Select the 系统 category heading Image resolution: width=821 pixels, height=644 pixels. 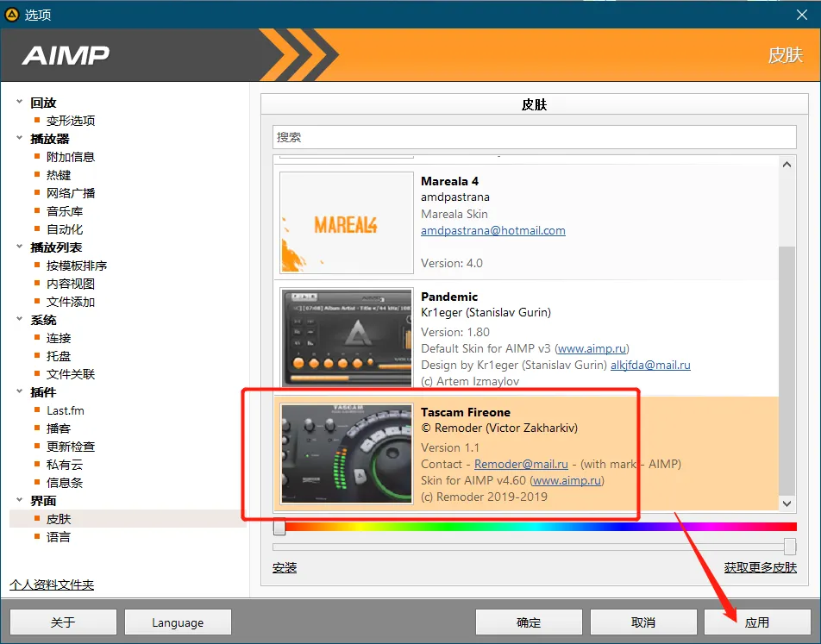point(43,320)
